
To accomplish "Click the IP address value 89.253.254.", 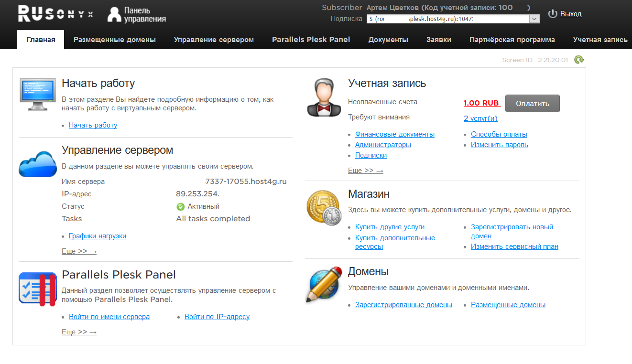I will coord(198,194).
